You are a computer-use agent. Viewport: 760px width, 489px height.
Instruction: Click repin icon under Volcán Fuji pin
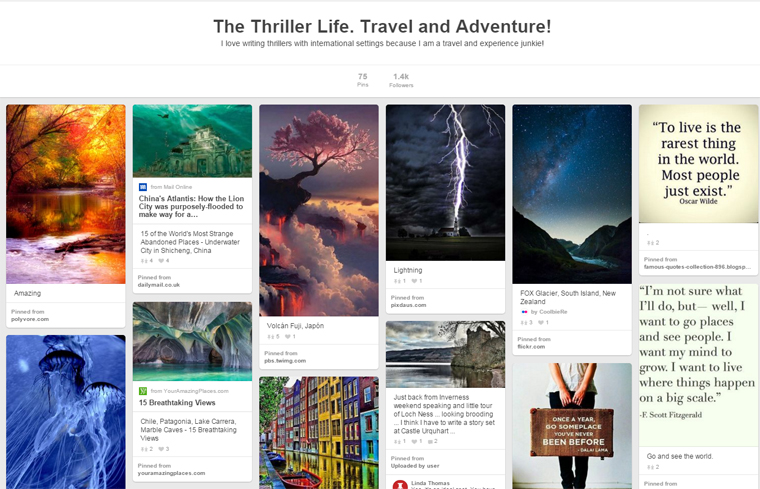(x=271, y=337)
